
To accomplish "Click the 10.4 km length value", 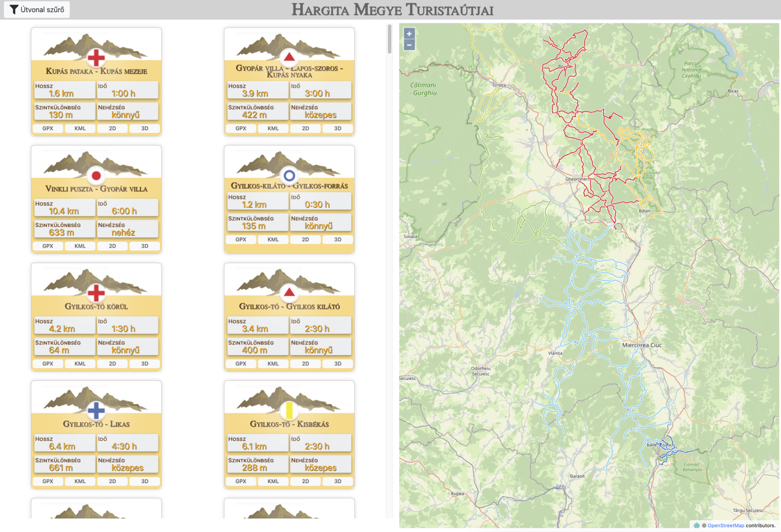I will (x=64, y=211).
